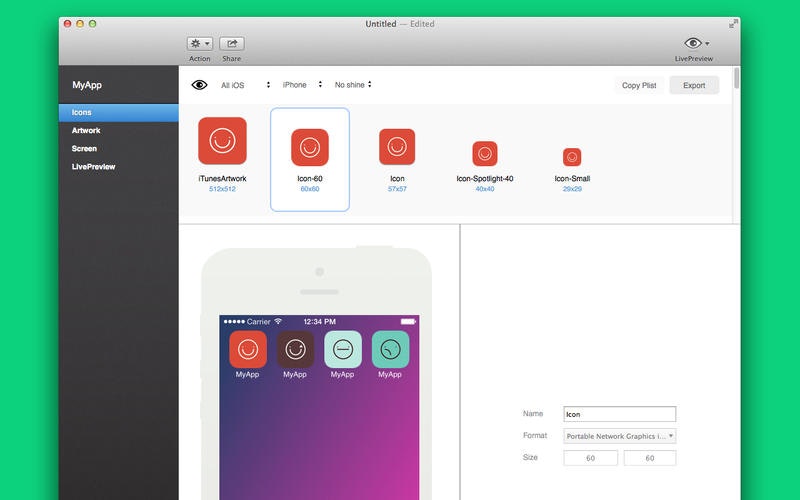This screenshot has width=800, height=500.
Task: Select the iTunesArtwork icon thumbnail
Action: [x=222, y=141]
